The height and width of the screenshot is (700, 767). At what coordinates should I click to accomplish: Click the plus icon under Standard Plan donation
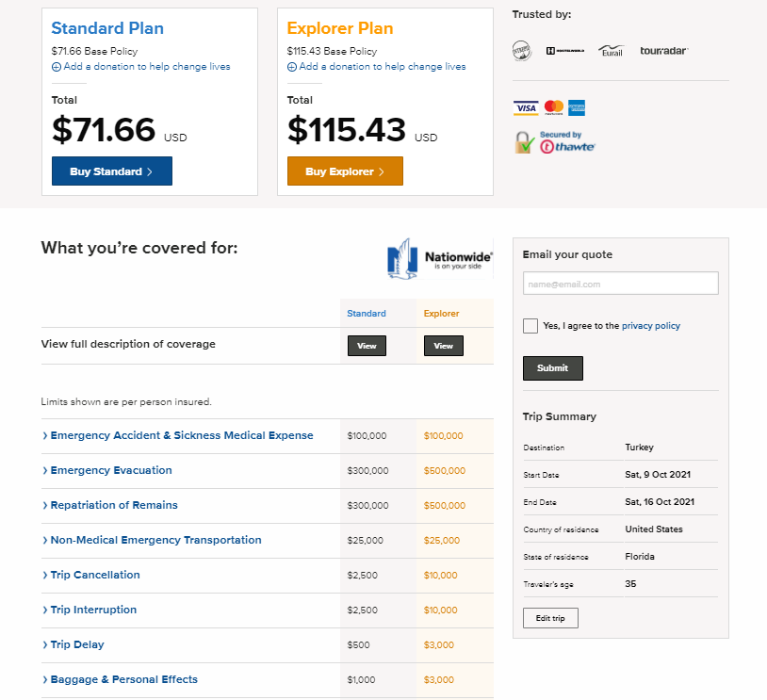point(57,67)
